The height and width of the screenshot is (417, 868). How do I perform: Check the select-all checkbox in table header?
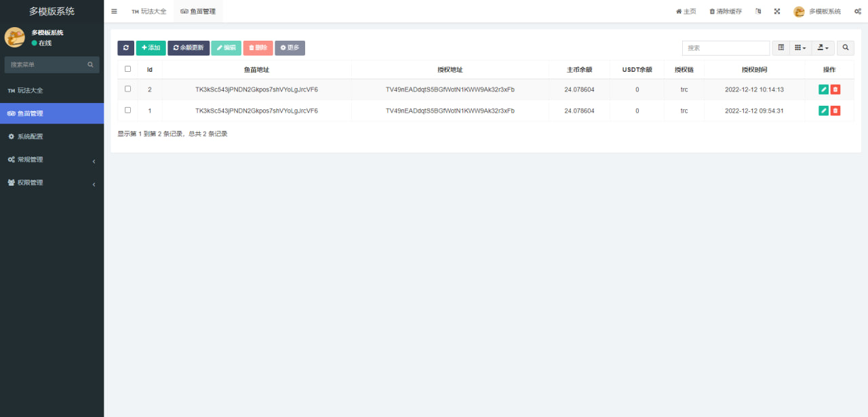coord(127,69)
